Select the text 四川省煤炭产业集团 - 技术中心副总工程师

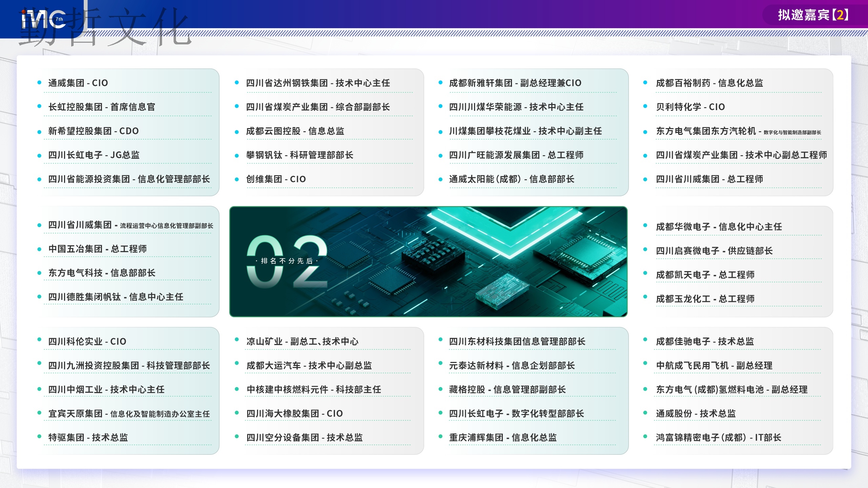[742, 155]
